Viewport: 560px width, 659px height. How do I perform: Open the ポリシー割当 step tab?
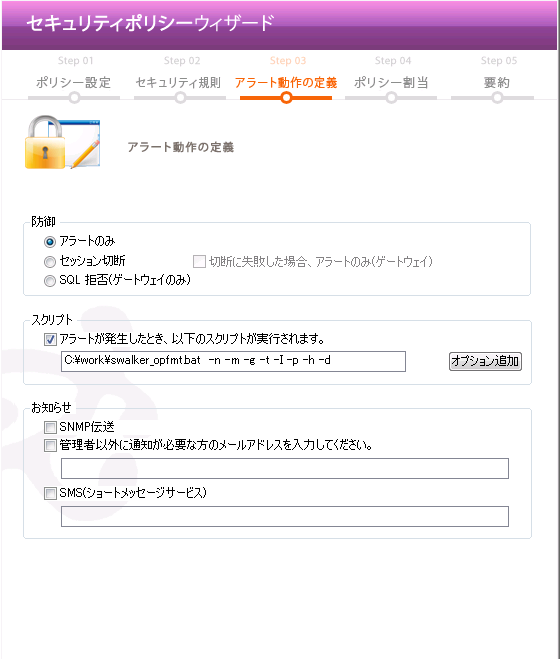click(391, 82)
